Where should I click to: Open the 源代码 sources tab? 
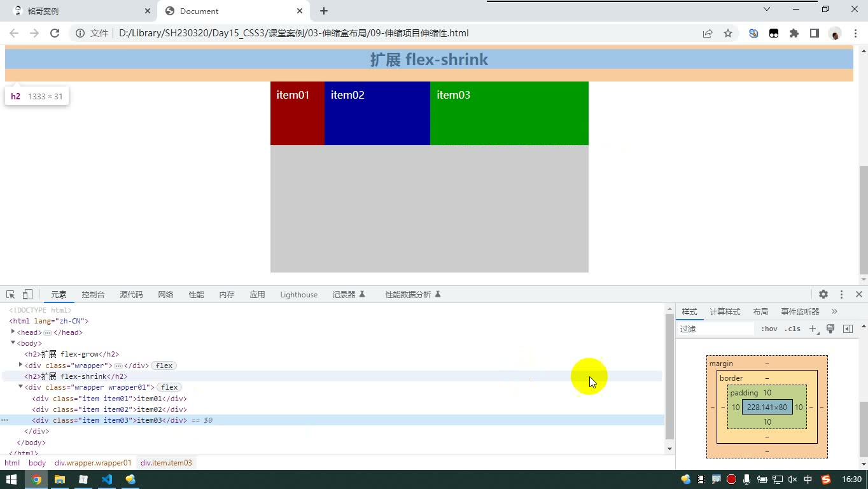pyautogui.click(x=131, y=295)
